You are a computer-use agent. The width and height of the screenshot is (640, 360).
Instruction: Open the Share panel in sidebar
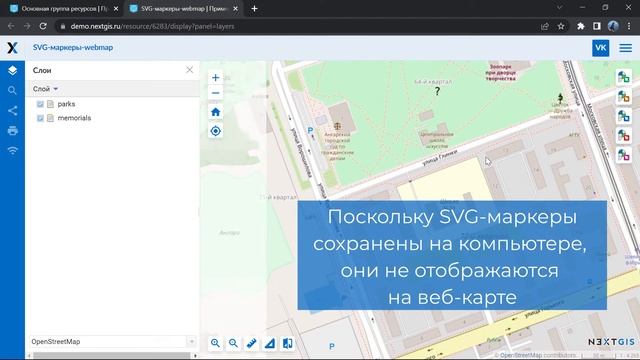coord(12,111)
